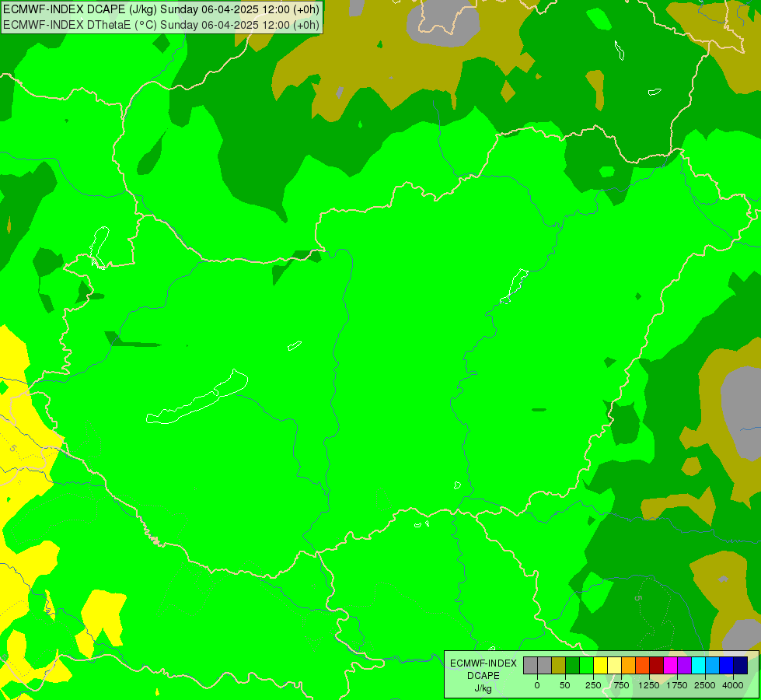Click the "J/kg" unit label in the legend

(483, 688)
